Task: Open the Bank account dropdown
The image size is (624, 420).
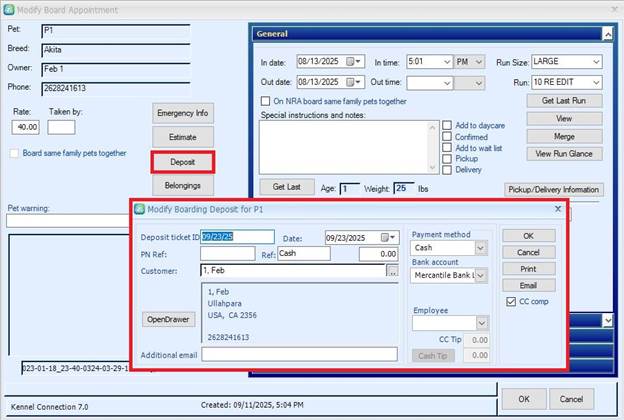Action: click(x=481, y=275)
